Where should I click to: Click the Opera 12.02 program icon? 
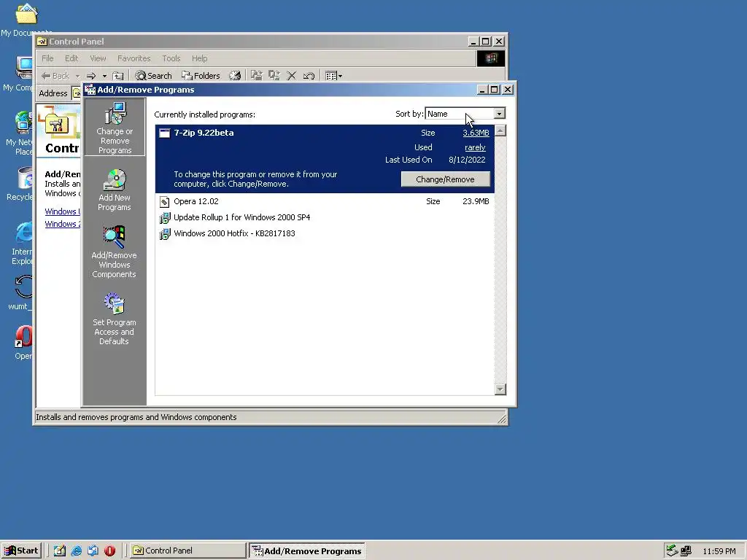point(164,201)
